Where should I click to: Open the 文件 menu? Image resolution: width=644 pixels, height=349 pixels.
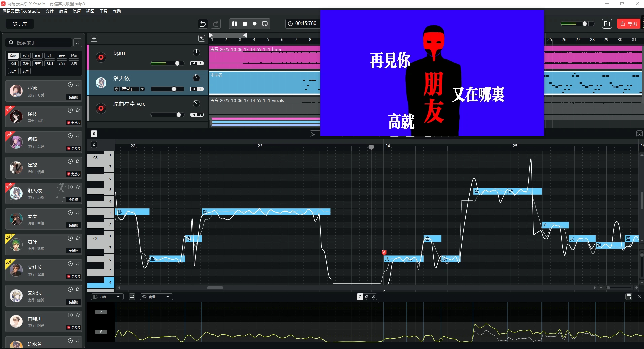50,11
